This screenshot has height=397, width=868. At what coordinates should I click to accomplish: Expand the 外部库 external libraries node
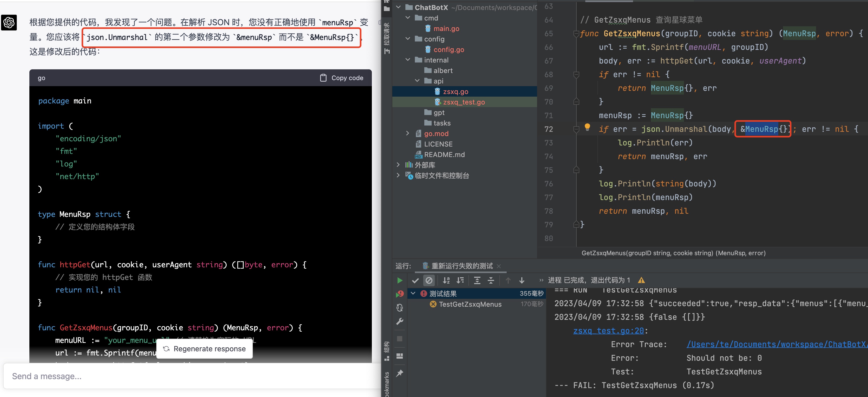398,165
